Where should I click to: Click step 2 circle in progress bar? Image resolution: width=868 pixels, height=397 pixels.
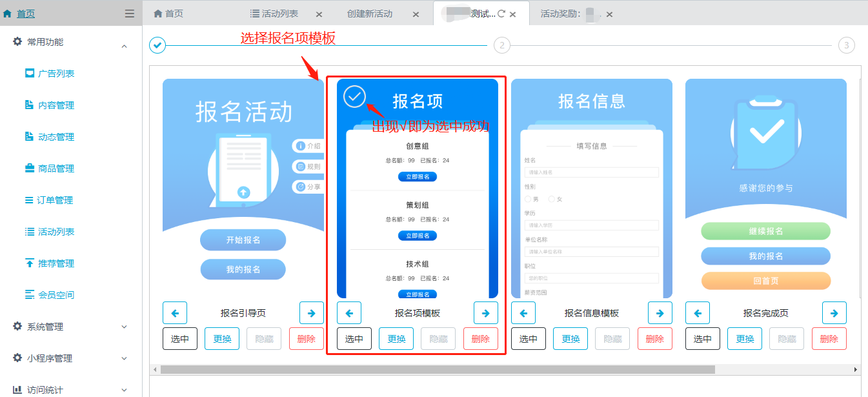coord(501,45)
